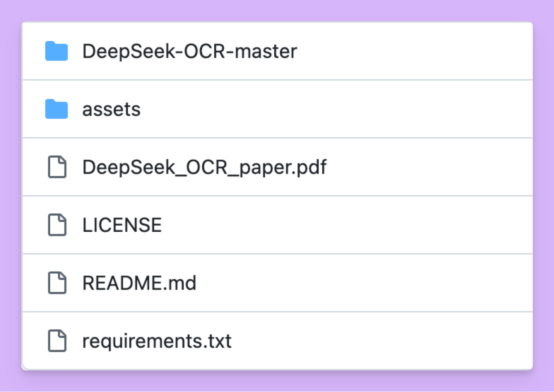Select the requirements.txt row

(338, 341)
